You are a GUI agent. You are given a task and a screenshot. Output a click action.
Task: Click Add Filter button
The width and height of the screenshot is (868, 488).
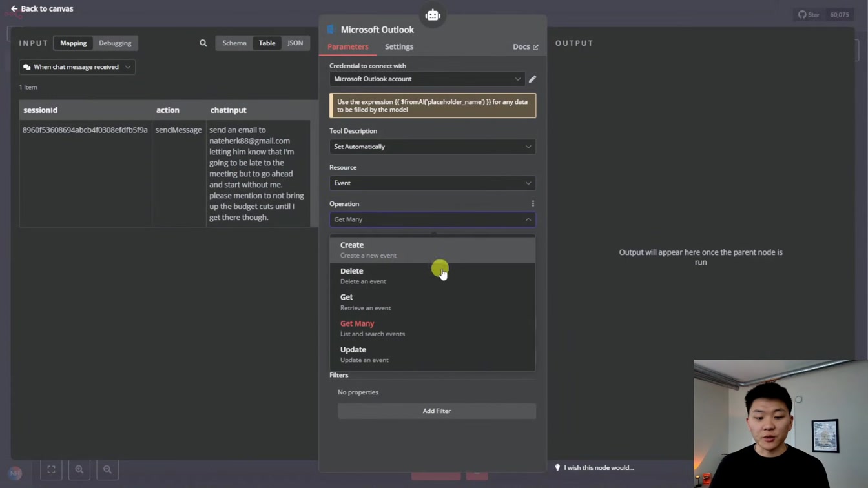pos(437,411)
